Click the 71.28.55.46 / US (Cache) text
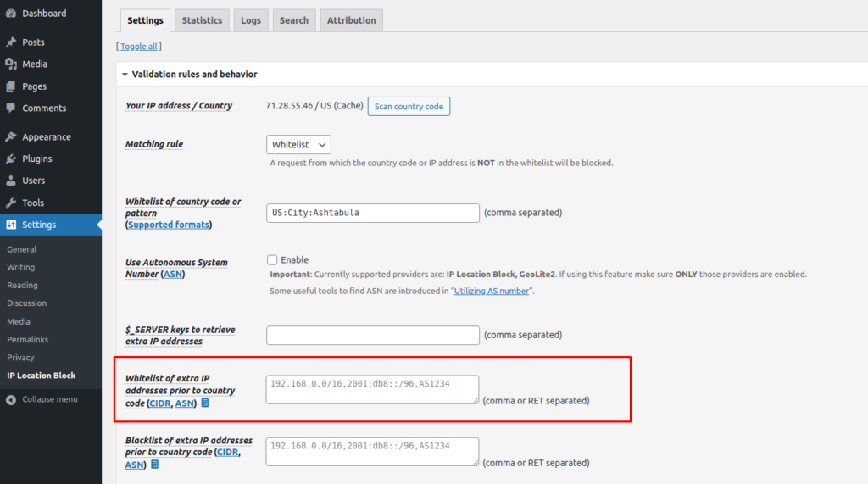This screenshot has height=484, width=868. click(314, 106)
